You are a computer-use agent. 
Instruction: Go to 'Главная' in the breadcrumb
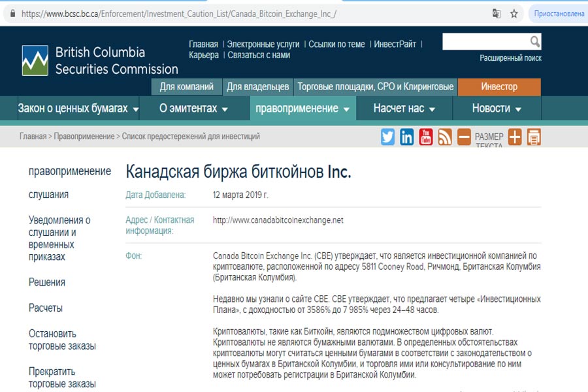click(33, 136)
